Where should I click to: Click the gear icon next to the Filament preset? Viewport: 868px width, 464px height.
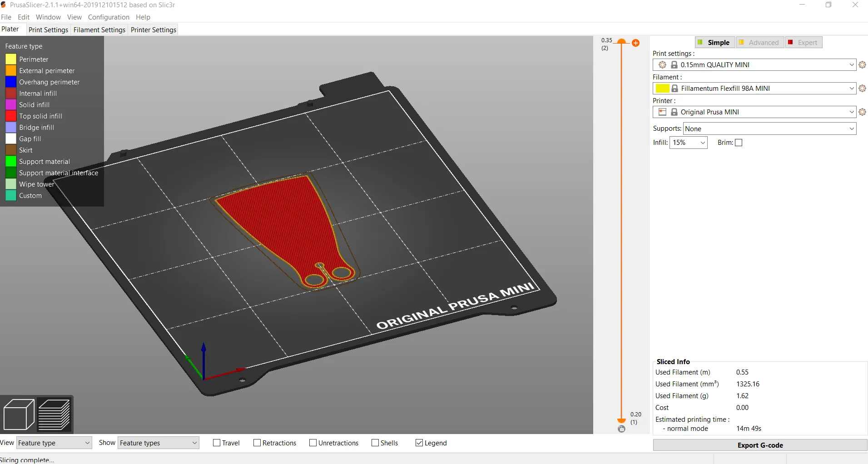coord(862,89)
